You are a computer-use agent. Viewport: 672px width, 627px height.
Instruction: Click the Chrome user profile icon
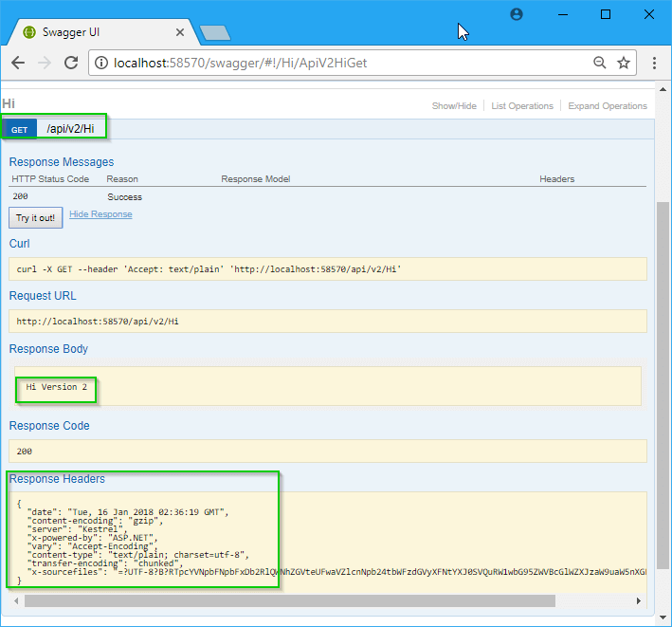coord(517,14)
